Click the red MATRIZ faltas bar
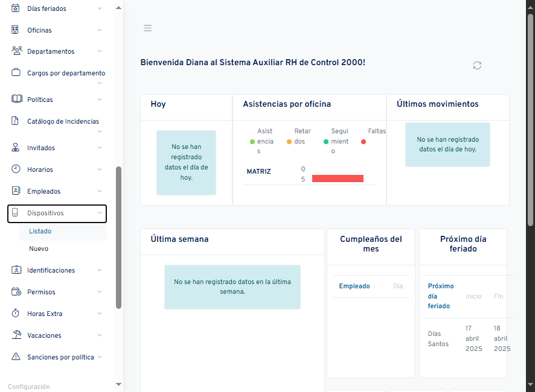Viewport: 535px width, 392px height. click(x=338, y=179)
